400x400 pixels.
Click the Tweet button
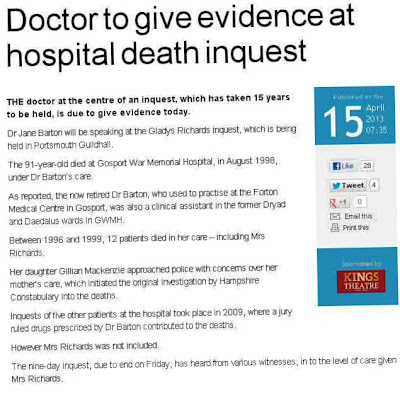(x=348, y=186)
